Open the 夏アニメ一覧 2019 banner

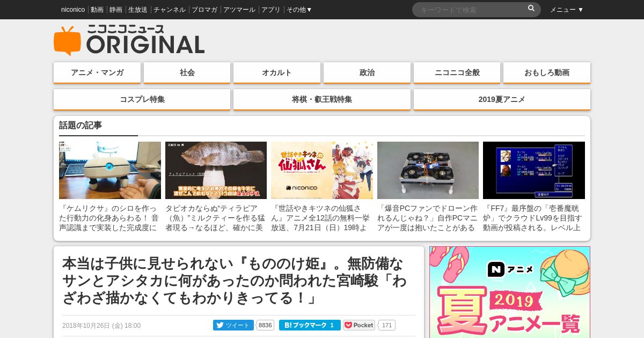click(510, 292)
